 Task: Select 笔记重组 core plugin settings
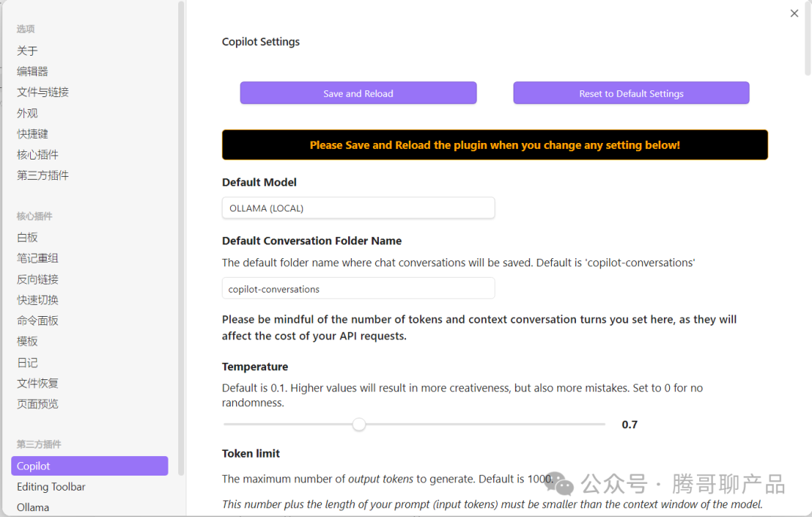click(x=38, y=258)
